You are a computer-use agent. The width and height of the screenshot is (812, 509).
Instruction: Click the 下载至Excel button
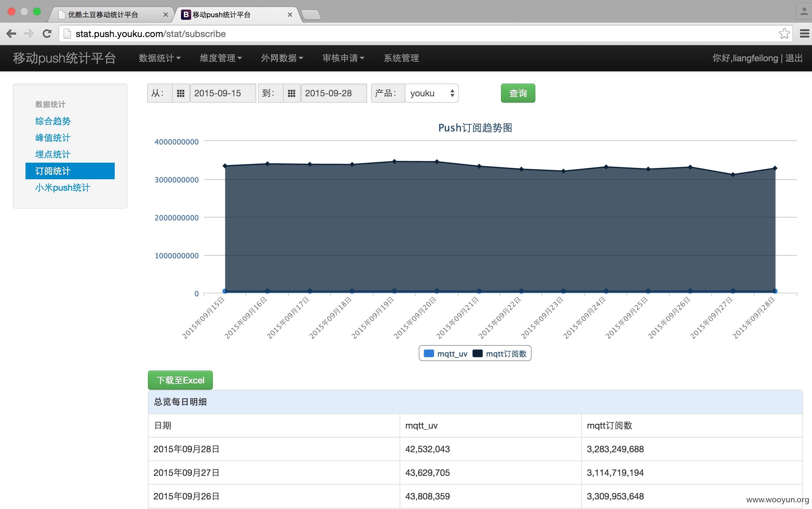pyautogui.click(x=180, y=380)
